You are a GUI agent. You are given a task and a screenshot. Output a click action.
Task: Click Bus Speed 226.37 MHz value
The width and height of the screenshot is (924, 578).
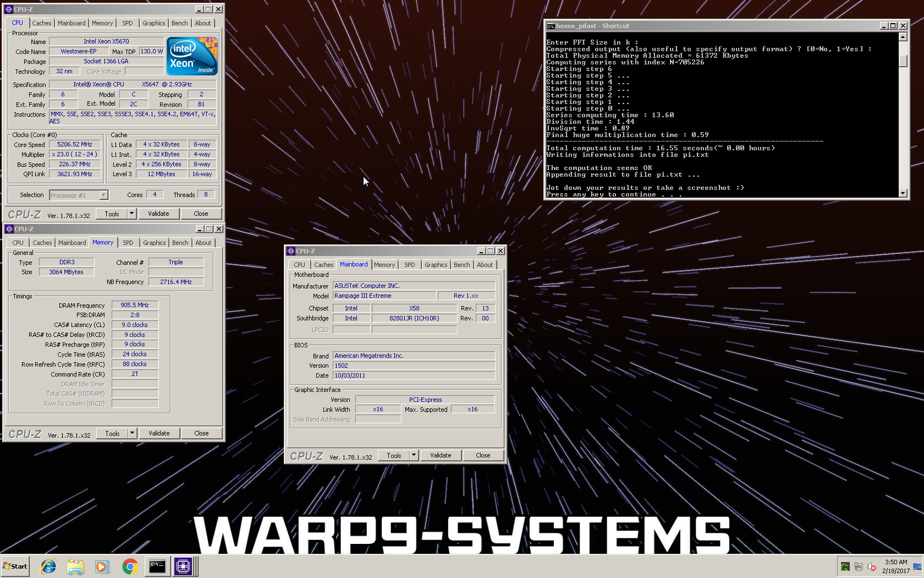click(x=75, y=164)
